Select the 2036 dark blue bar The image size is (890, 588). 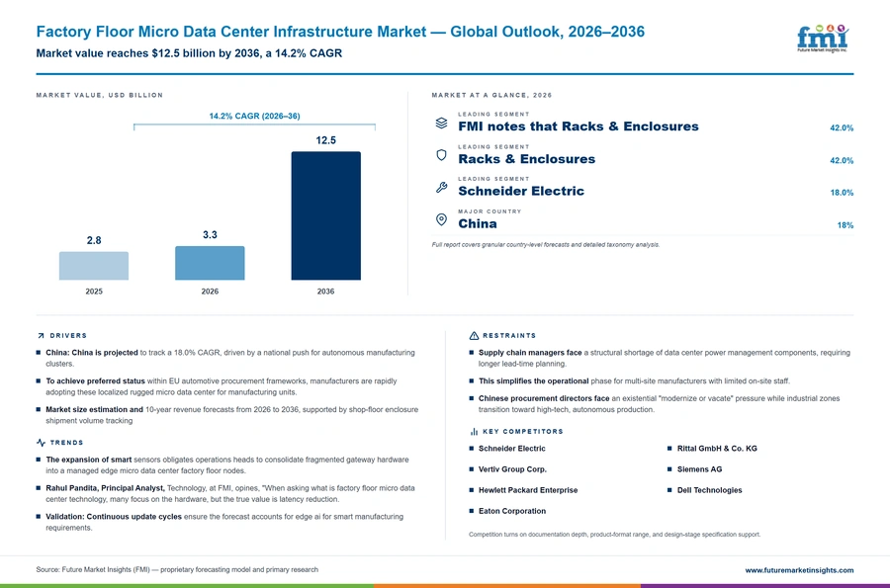(325, 215)
